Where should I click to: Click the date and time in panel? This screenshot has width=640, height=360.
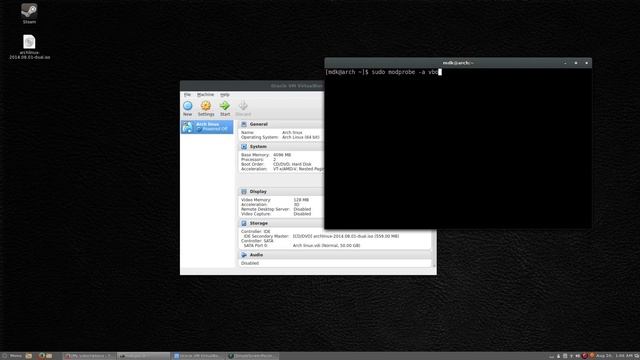click(614, 356)
